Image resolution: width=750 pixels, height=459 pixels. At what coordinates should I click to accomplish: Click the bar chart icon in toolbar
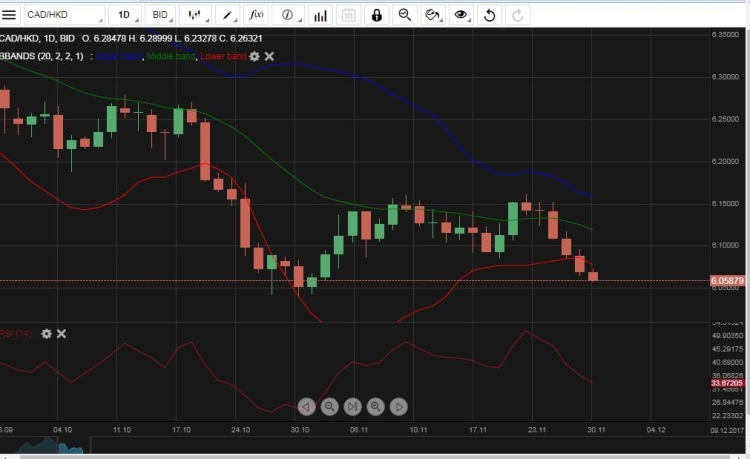coord(319,15)
